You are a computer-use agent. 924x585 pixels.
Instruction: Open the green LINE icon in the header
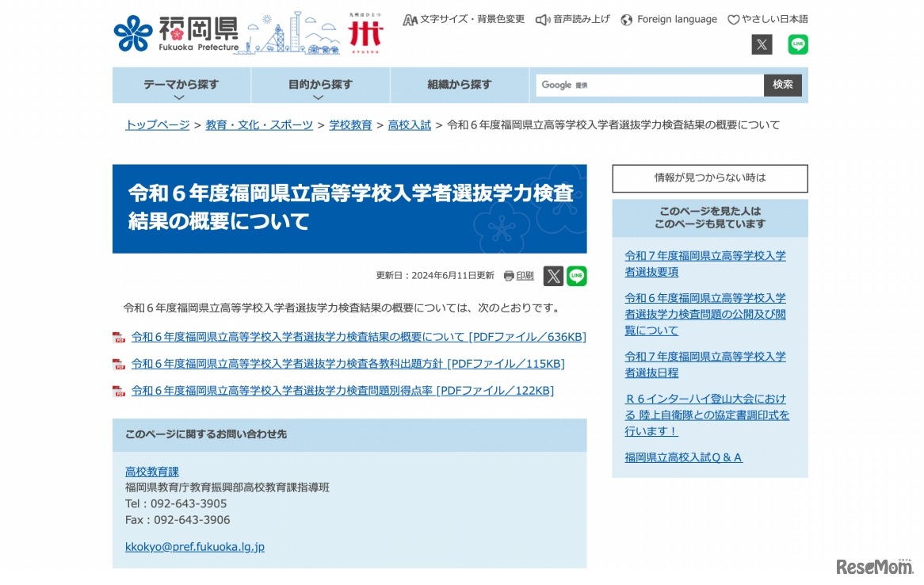click(798, 44)
